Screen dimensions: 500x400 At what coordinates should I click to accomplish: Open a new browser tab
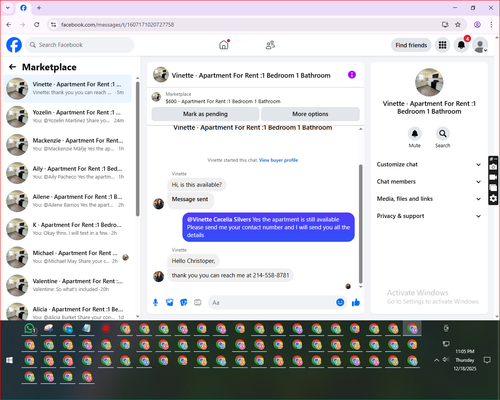(x=39, y=8)
